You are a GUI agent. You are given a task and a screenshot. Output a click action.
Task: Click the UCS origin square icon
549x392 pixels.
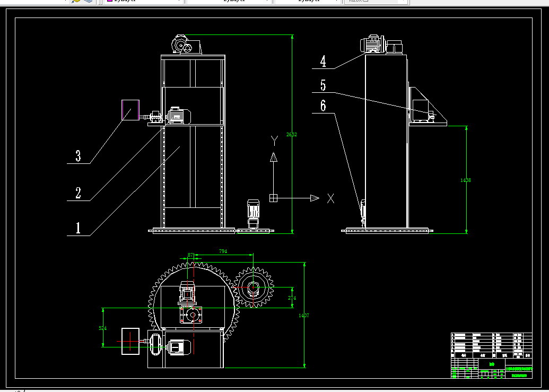274,198
